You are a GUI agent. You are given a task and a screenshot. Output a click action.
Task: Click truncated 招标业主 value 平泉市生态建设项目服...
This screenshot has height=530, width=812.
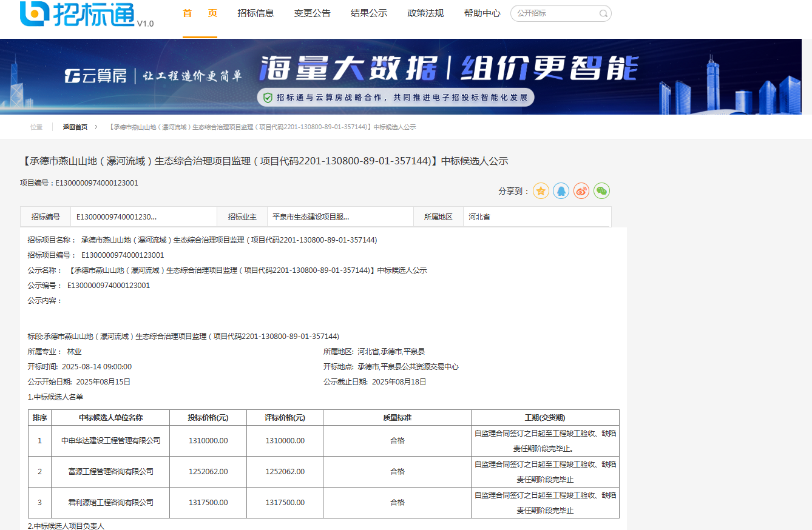311,217
